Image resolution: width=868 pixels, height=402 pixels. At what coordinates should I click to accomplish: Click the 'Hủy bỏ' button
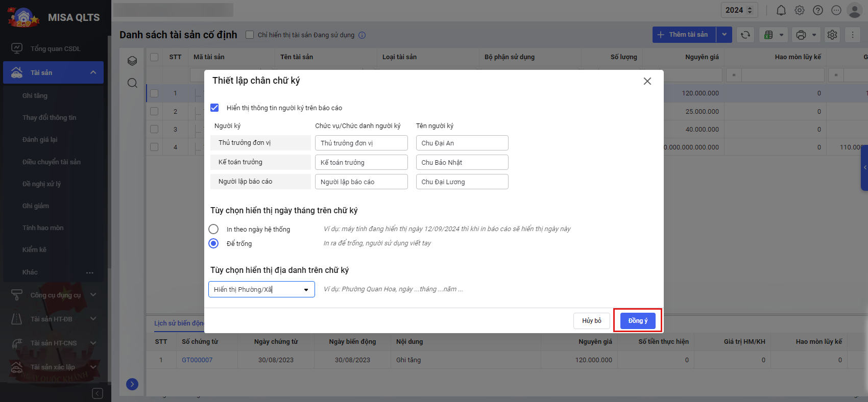coord(591,320)
